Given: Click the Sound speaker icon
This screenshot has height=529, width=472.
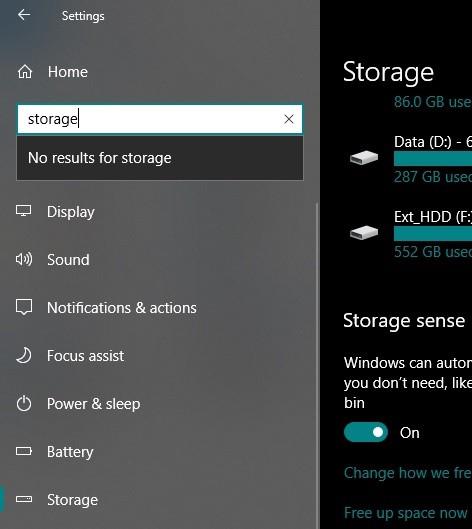Looking at the screenshot, I should [24, 259].
